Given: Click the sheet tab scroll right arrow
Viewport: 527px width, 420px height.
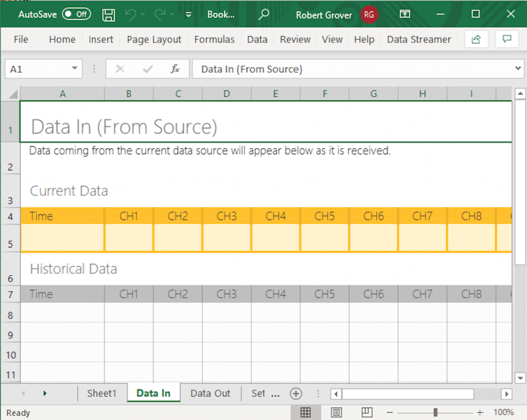Looking at the screenshot, I should click(x=45, y=393).
